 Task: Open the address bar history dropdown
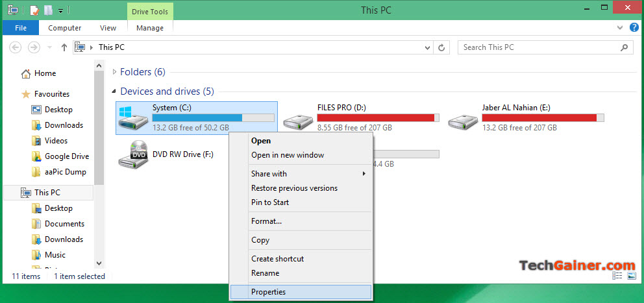coord(427,47)
